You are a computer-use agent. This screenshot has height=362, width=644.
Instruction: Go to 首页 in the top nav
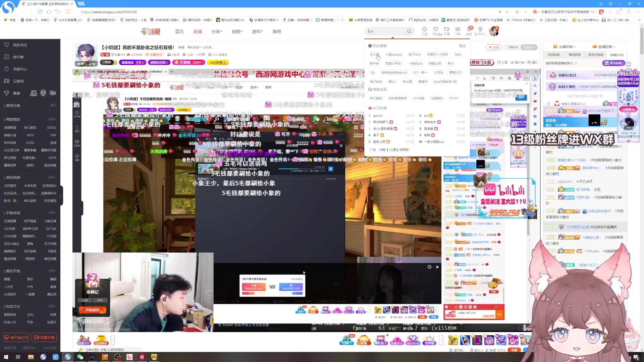(179, 32)
